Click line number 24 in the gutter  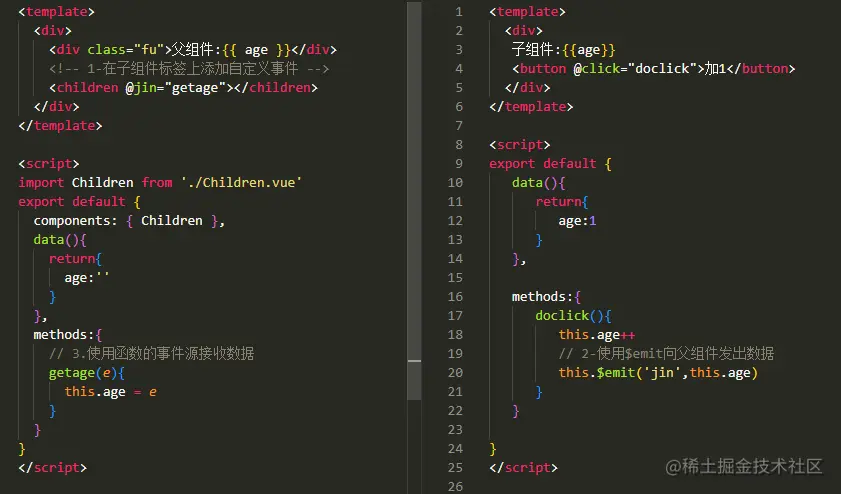pyautogui.click(x=455, y=449)
